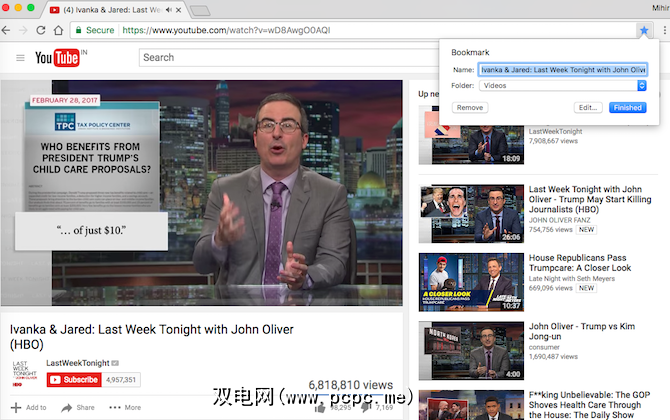This screenshot has height=420, width=670.
Task: Click the browser forward arrow
Action: click(23, 30)
